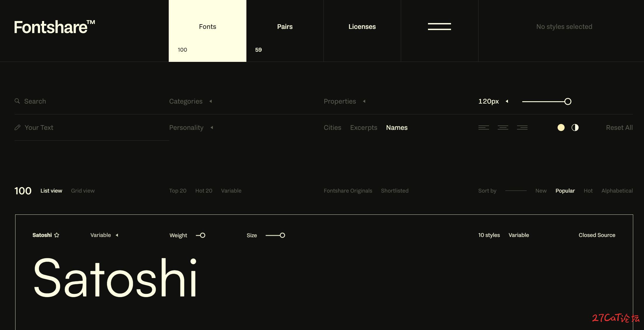Click Satoshi's Weight slider handle
Image resolution: width=644 pixels, height=330 pixels.
tap(203, 235)
